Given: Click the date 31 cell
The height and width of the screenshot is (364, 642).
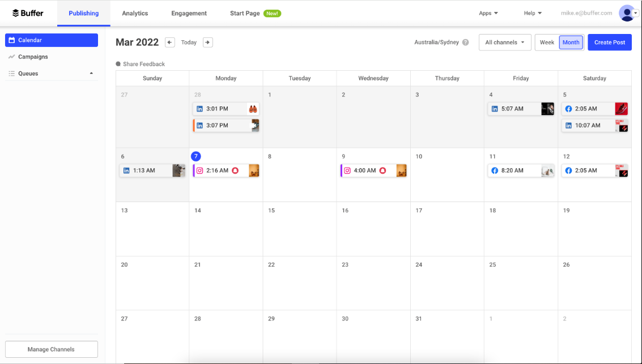Looking at the screenshot, I should (x=447, y=337).
